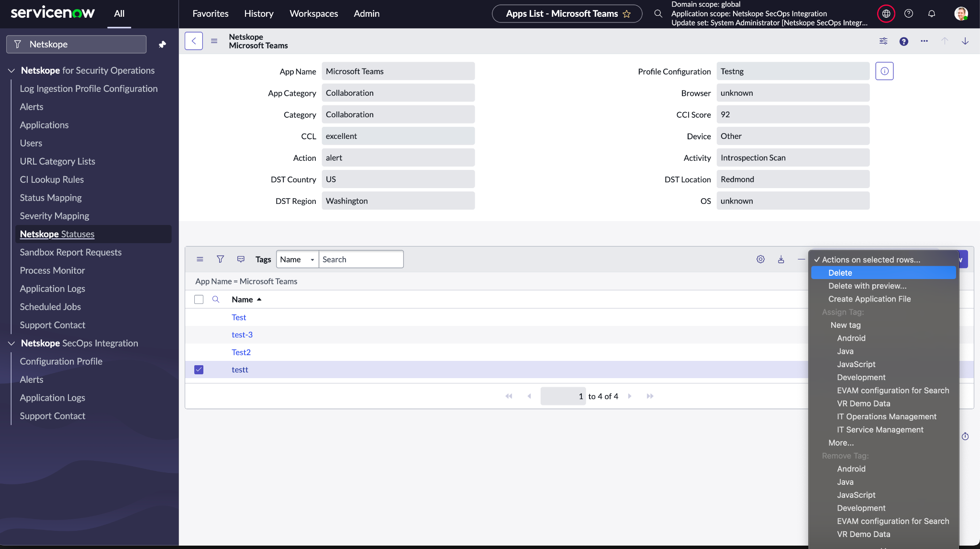The height and width of the screenshot is (549, 980).
Task: Open the Test record link
Action: coord(239,317)
